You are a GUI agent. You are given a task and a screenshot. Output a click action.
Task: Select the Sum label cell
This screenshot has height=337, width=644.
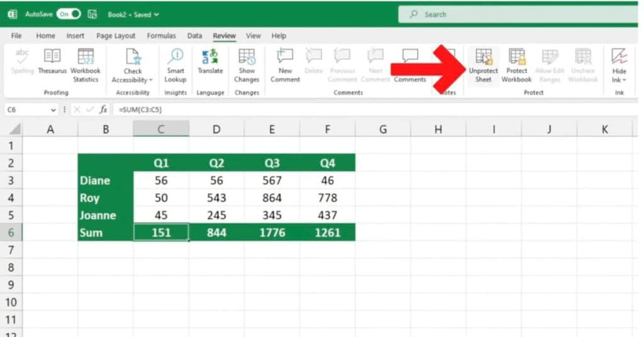click(x=106, y=233)
